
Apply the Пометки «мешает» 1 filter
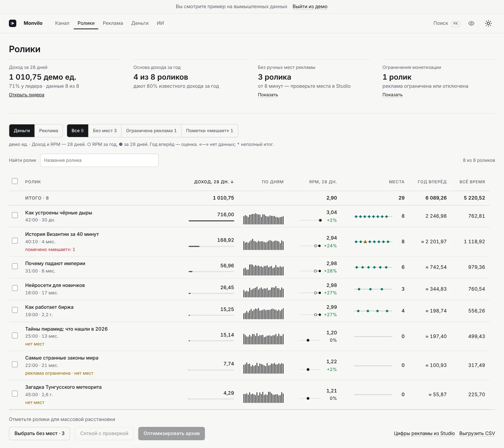[x=210, y=131]
